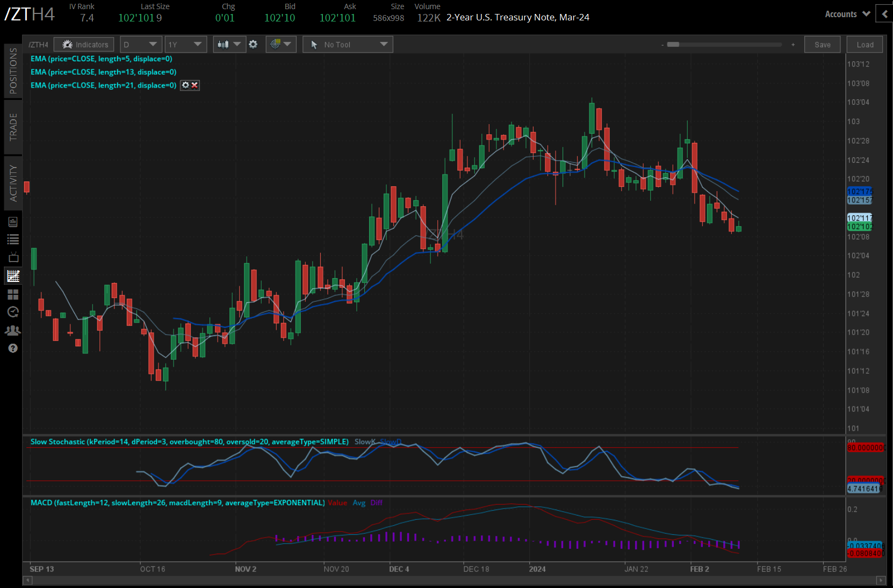893x588 pixels.
Task: Open the clock history icon in sidebar
Action: point(13,312)
